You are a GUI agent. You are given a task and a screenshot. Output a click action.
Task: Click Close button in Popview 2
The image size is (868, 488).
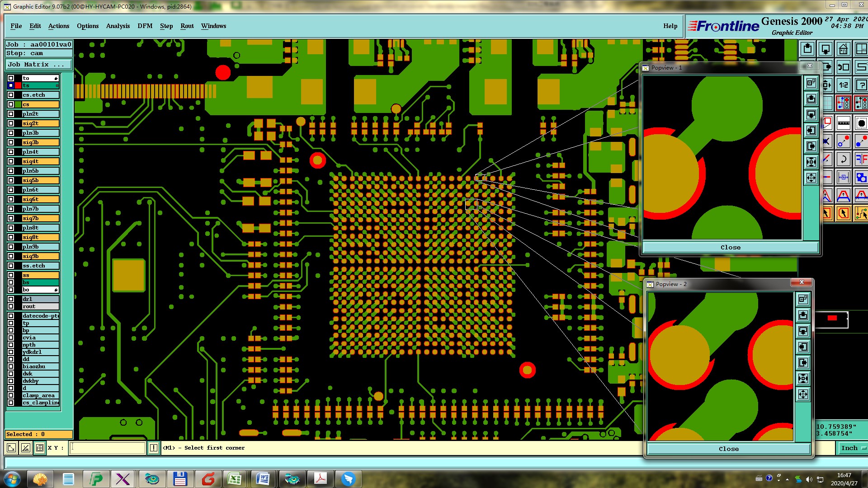coord(729,449)
